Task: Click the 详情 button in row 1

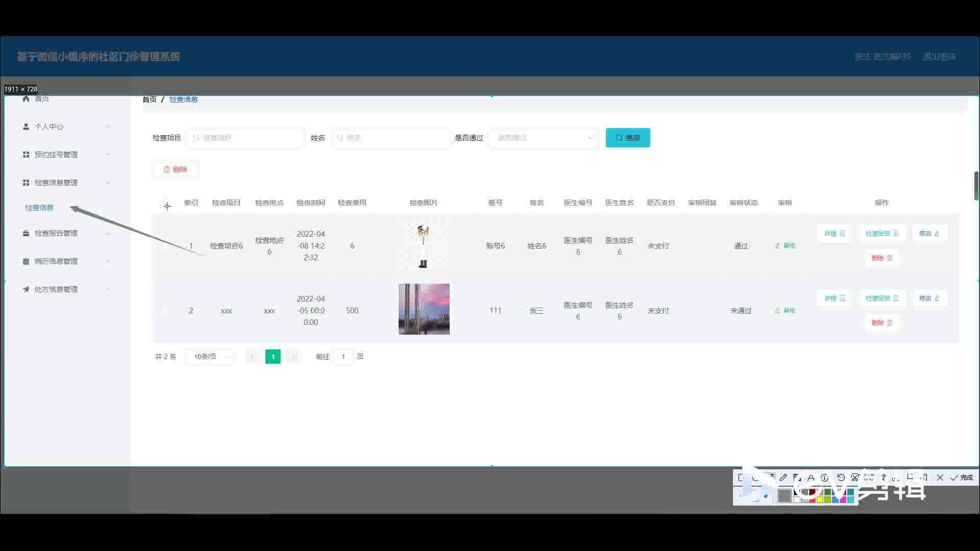Action: (x=834, y=234)
